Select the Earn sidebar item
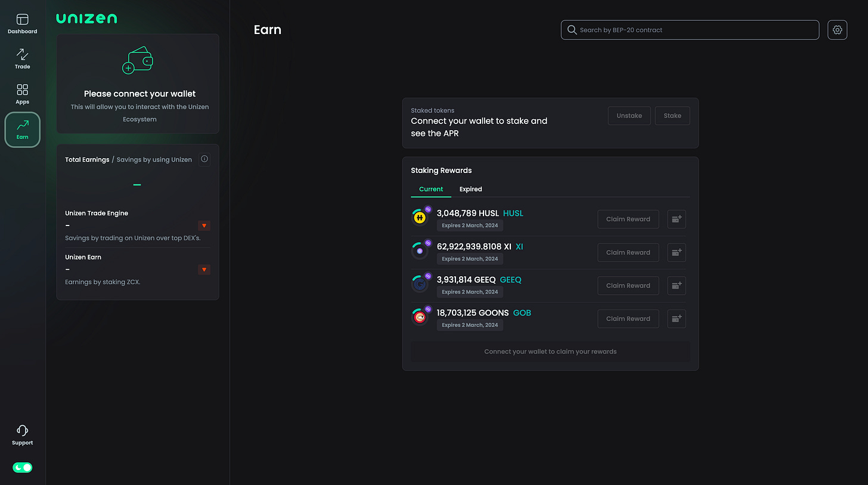The height and width of the screenshot is (485, 868). pyautogui.click(x=22, y=129)
